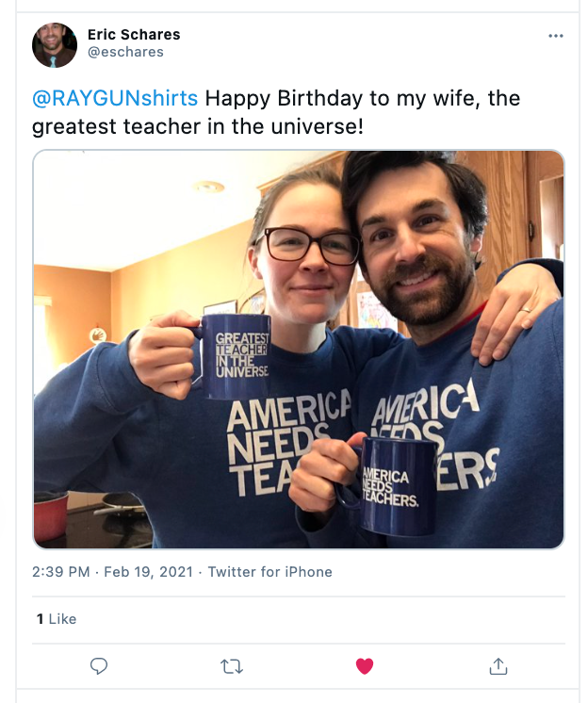The width and height of the screenshot is (588, 703).
Task: Click the woman's glasses in the photo
Action: pos(311,246)
